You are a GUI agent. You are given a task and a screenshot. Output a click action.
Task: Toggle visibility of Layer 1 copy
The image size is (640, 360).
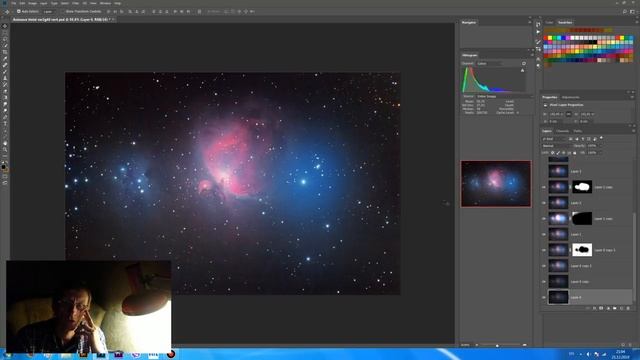544,219
